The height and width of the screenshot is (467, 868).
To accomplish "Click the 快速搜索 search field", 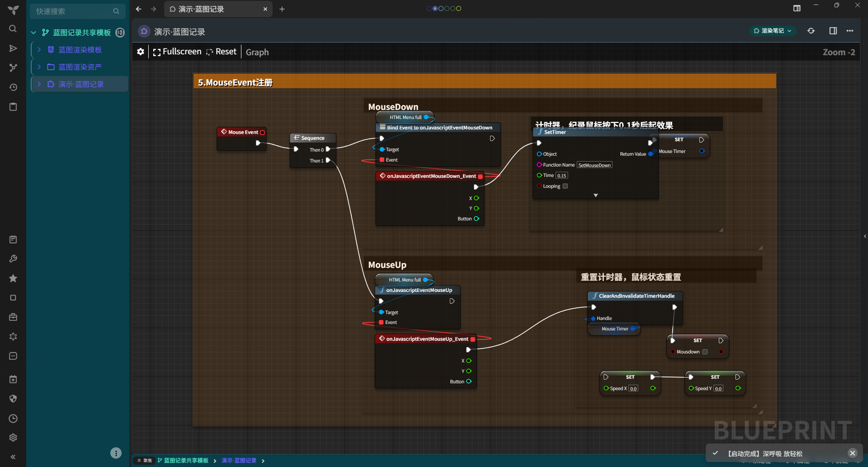I will [x=78, y=11].
